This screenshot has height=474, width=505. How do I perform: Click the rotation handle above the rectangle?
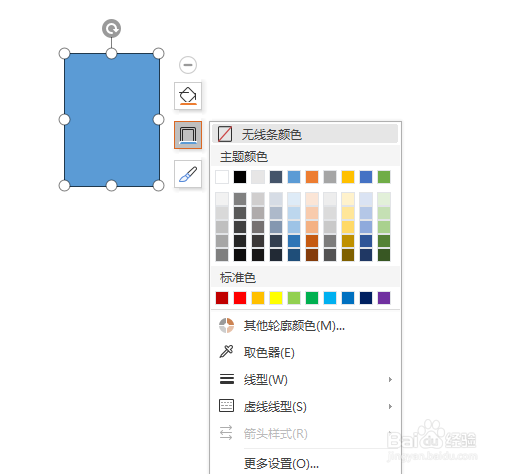click(111, 28)
